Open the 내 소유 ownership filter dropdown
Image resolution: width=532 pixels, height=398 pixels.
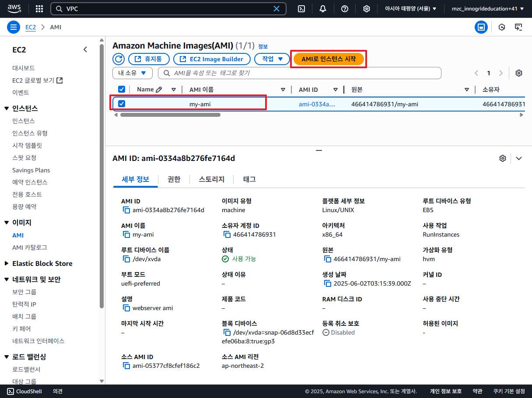point(133,73)
